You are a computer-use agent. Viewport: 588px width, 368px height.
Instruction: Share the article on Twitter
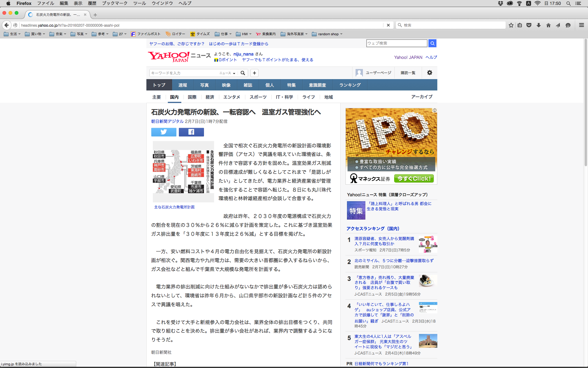(x=164, y=132)
